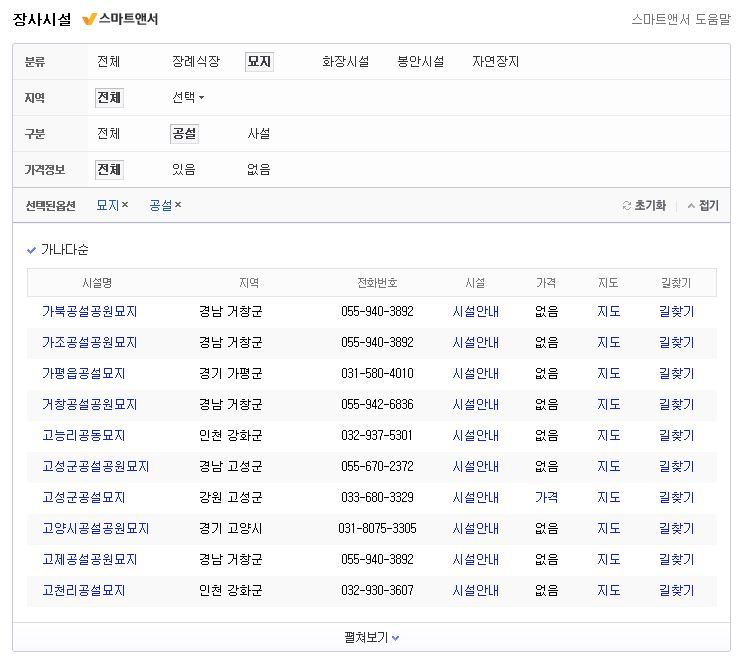Image resolution: width=748 pixels, height=665 pixels.
Task: Open 고천리공설묘지 facility link
Action: pos(83,591)
